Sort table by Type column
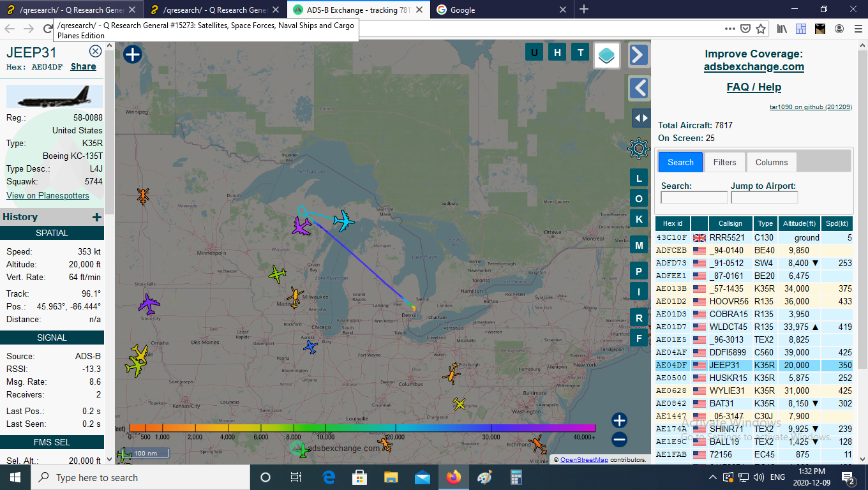 coord(765,223)
